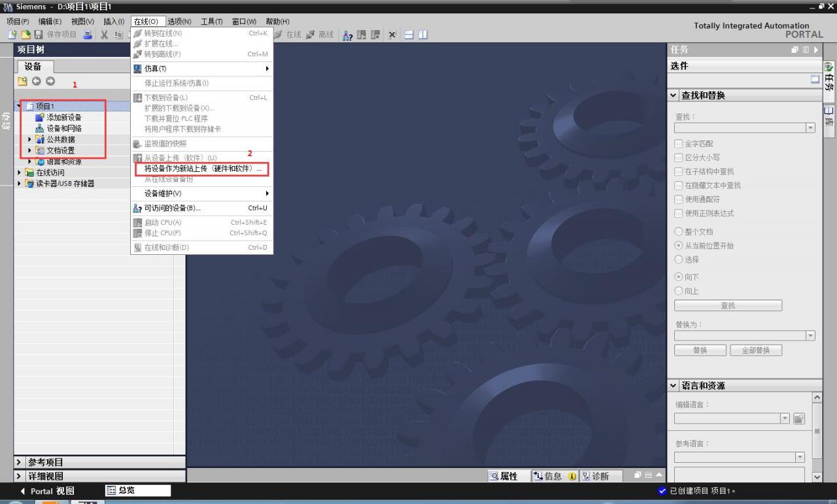
Task: Click the Go offline (离线) toolbar button
Action: pos(320,35)
